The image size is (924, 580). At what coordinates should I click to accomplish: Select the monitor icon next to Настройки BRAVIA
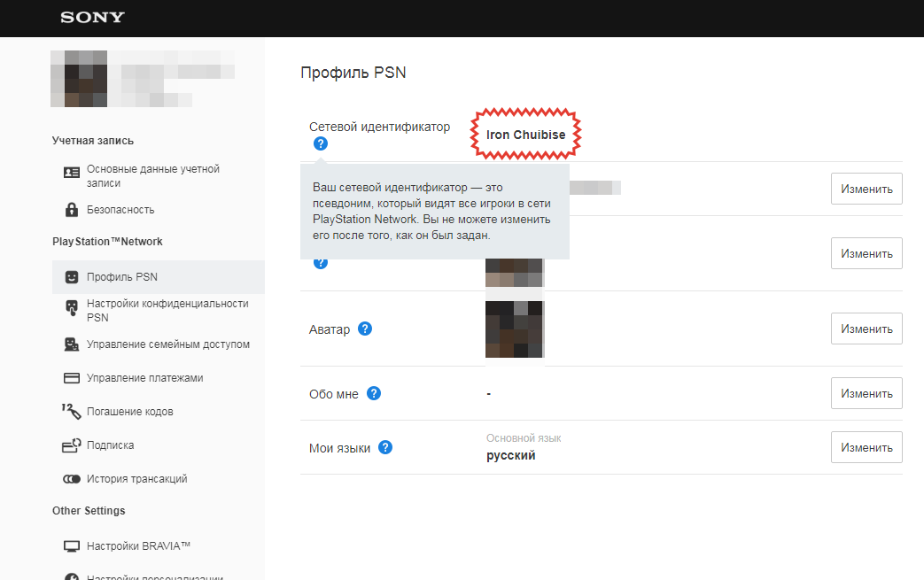[x=71, y=545]
